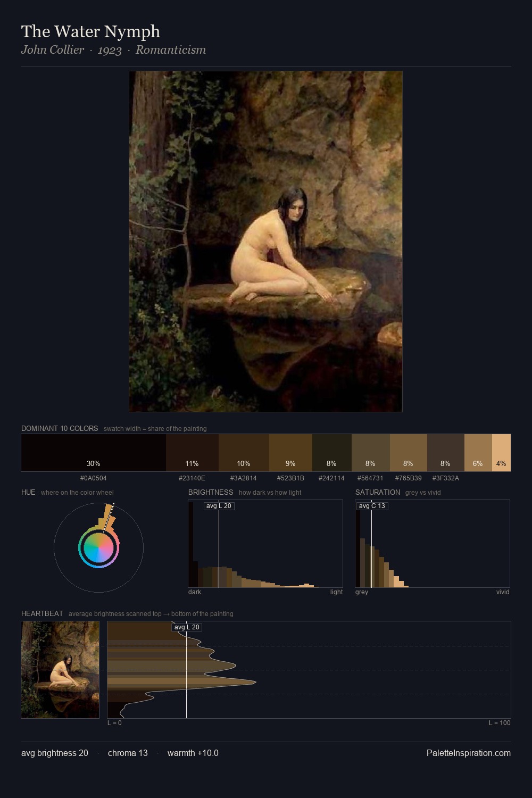Screen dimensions: 532x798
Task: Click the hex code '#242114'
Action: 331,478
